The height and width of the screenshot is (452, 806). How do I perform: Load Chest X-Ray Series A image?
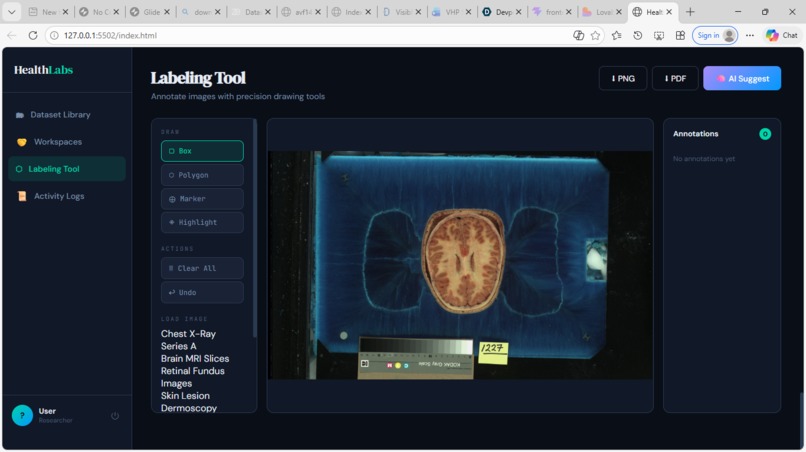click(188, 340)
